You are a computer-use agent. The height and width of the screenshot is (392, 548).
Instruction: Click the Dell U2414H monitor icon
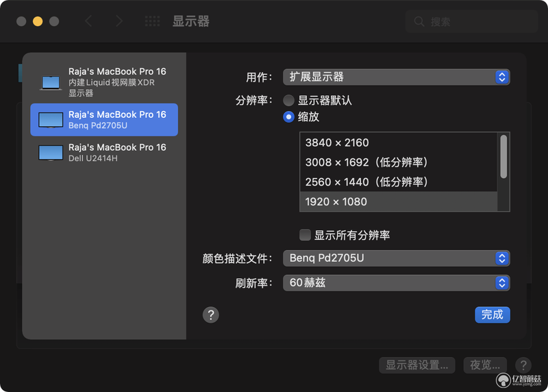click(x=51, y=153)
